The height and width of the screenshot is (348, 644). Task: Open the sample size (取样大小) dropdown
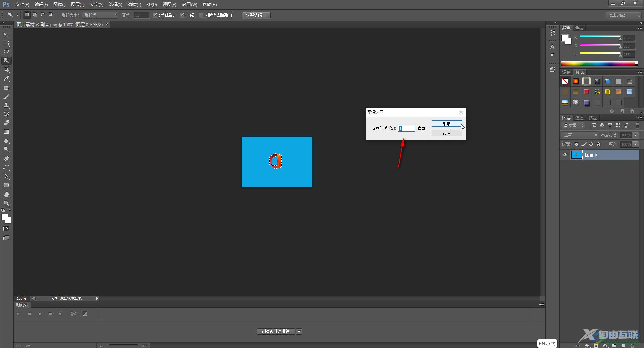click(100, 15)
